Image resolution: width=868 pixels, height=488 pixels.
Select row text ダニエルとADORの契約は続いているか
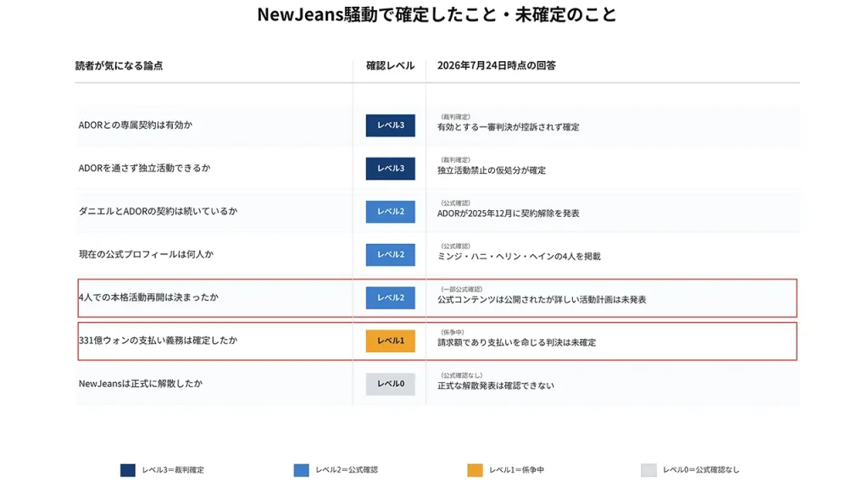click(158, 211)
